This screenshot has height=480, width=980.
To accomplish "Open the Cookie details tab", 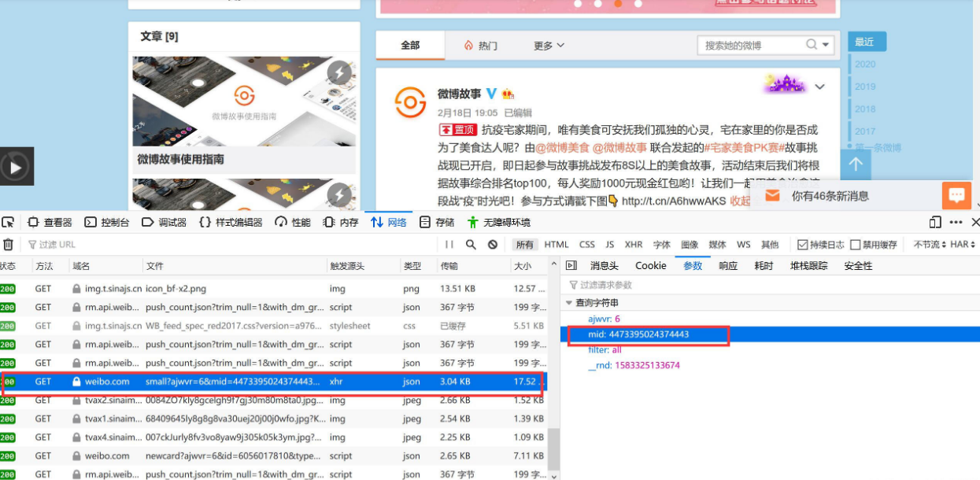I will click(651, 266).
